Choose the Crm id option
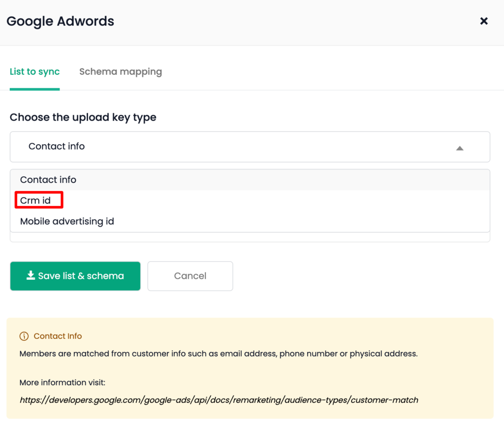This screenshot has height=434, width=504. (x=250, y=200)
